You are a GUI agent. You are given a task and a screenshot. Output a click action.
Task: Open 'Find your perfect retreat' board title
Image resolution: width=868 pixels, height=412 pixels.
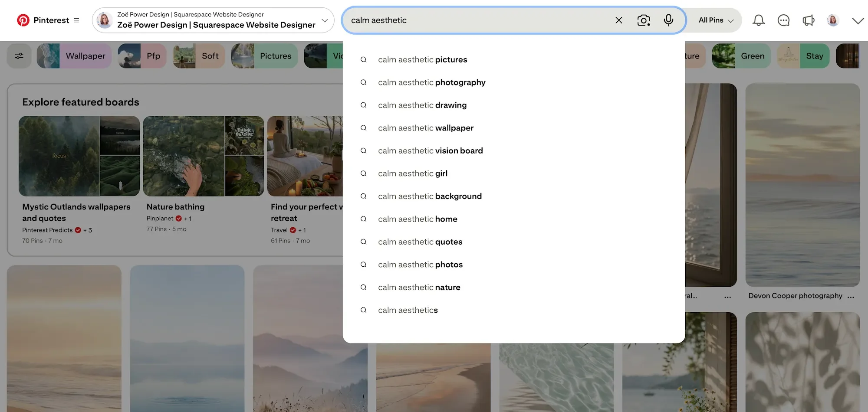(x=306, y=213)
